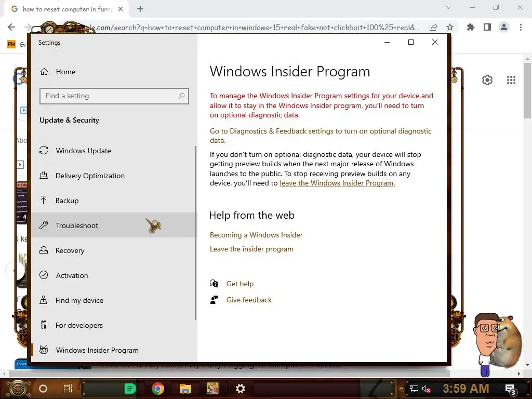Click the PH bookmark in bookmarks bar
The height and width of the screenshot is (399, 532).
(x=11, y=44)
